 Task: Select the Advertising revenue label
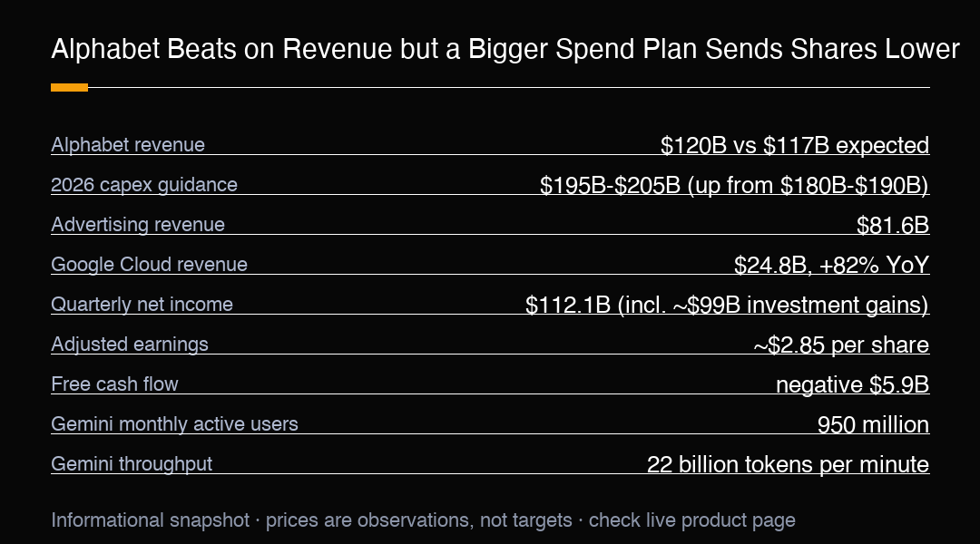[x=138, y=225]
